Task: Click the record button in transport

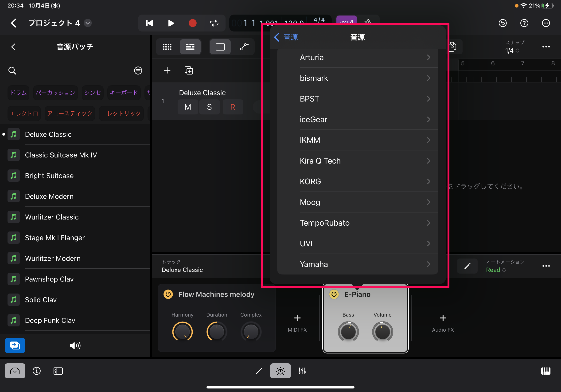Action: (193, 23)
